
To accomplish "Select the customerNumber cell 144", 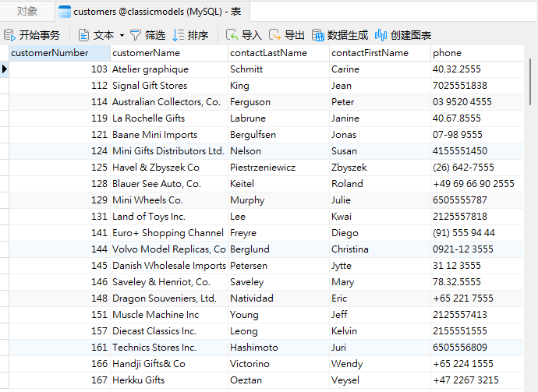I will click(x=59, y=249).
